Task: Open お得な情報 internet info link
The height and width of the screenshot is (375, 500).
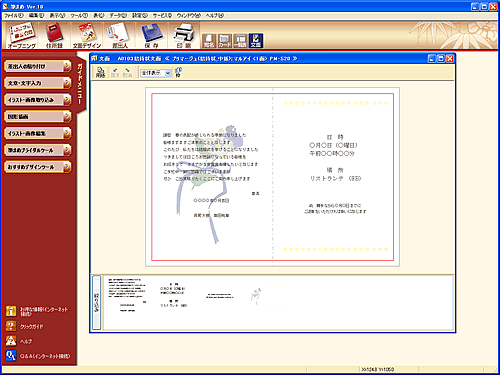Action: pos(37,311)
